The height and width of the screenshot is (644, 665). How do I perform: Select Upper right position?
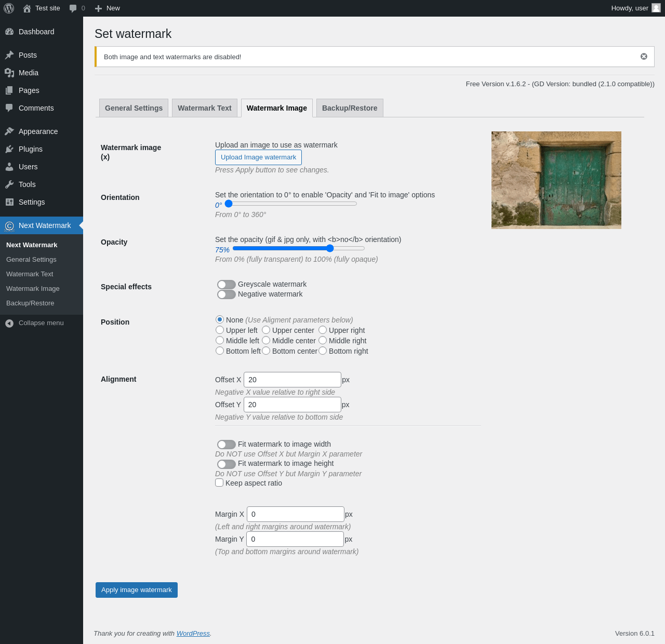(x=323, y=330)
